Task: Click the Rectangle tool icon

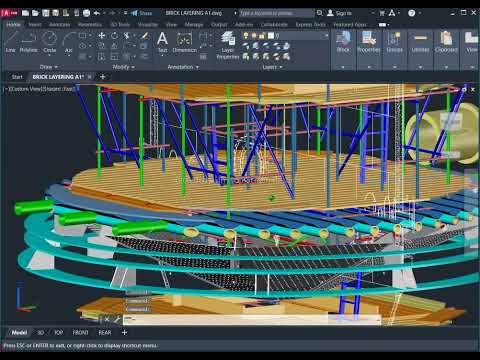Action: point(83,35)
